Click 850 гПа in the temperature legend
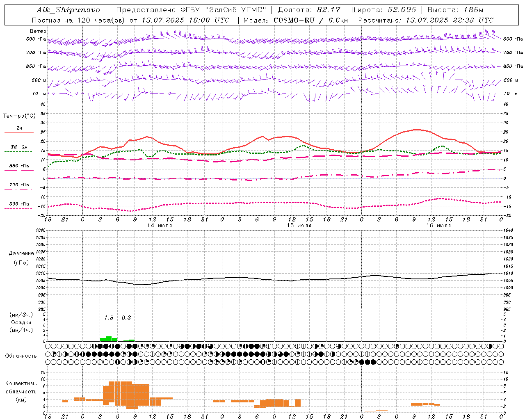The image size is (525, 420). coord(19,166)
